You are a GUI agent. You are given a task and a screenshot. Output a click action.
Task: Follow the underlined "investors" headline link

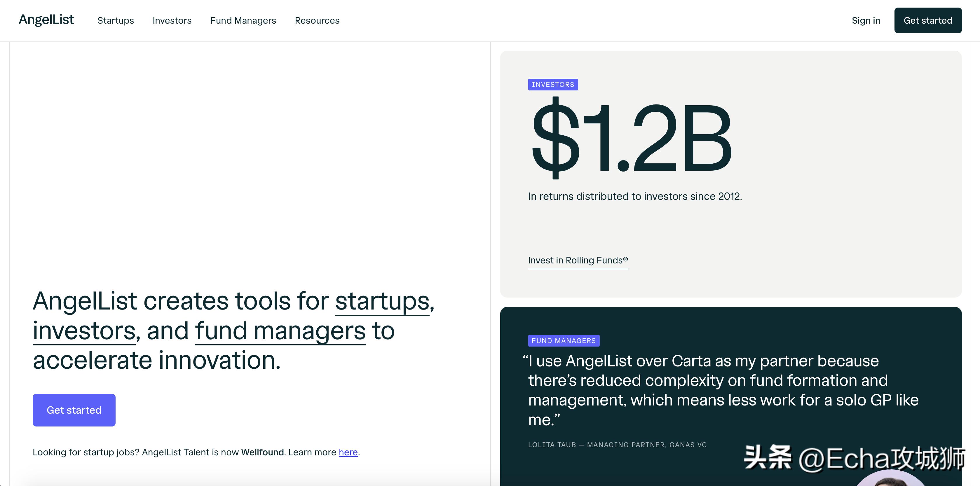pyautogui.click(x=84, y=331)
